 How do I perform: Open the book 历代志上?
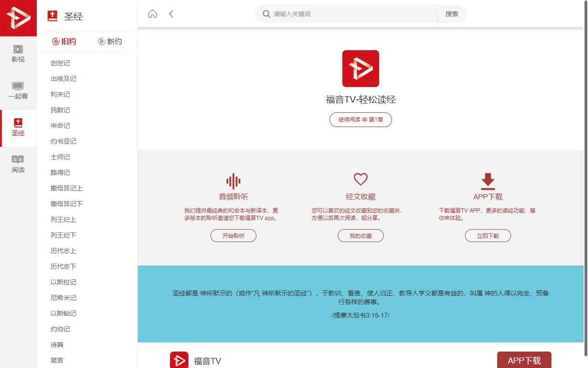pos(63,251)
